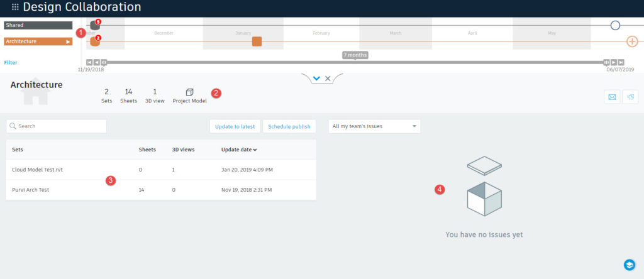Open the blue learning help icon
This screenshot has width=644, height=279.
click(x=628, y=265)
